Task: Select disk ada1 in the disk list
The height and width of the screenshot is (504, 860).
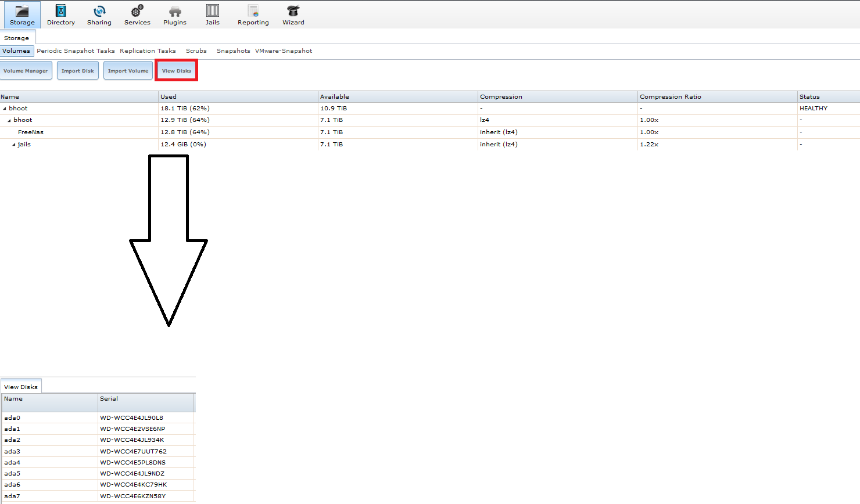Action: [x=12, y=429]
